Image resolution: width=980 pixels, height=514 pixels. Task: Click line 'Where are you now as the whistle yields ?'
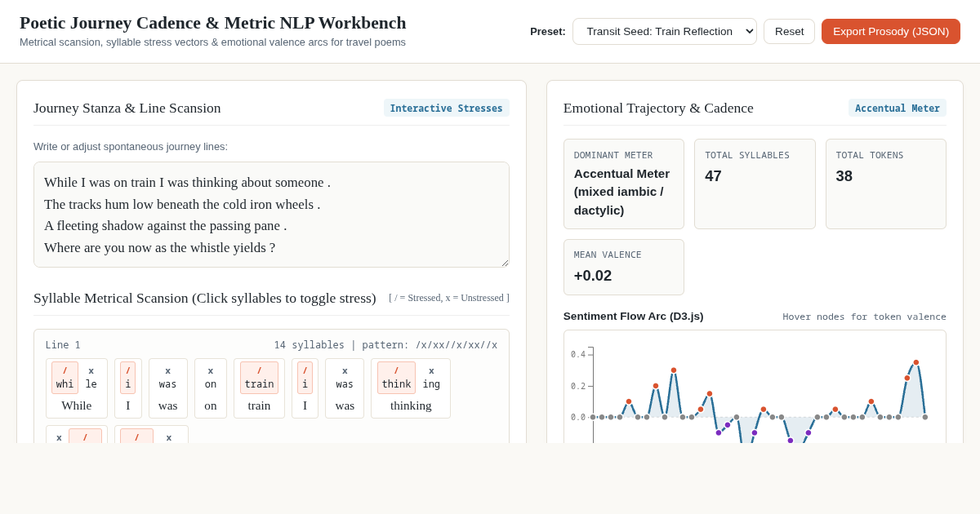coord(159,247)
